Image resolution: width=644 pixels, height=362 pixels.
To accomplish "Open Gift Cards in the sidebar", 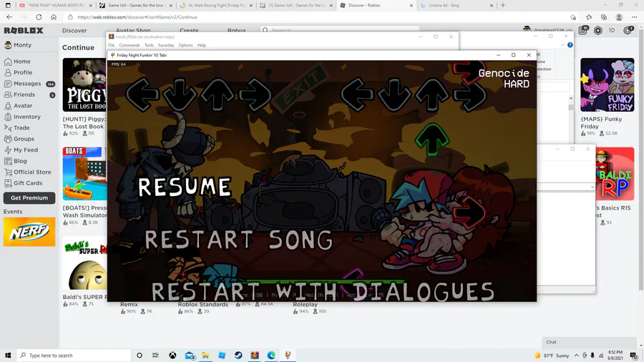I will (x=24, y=183).
